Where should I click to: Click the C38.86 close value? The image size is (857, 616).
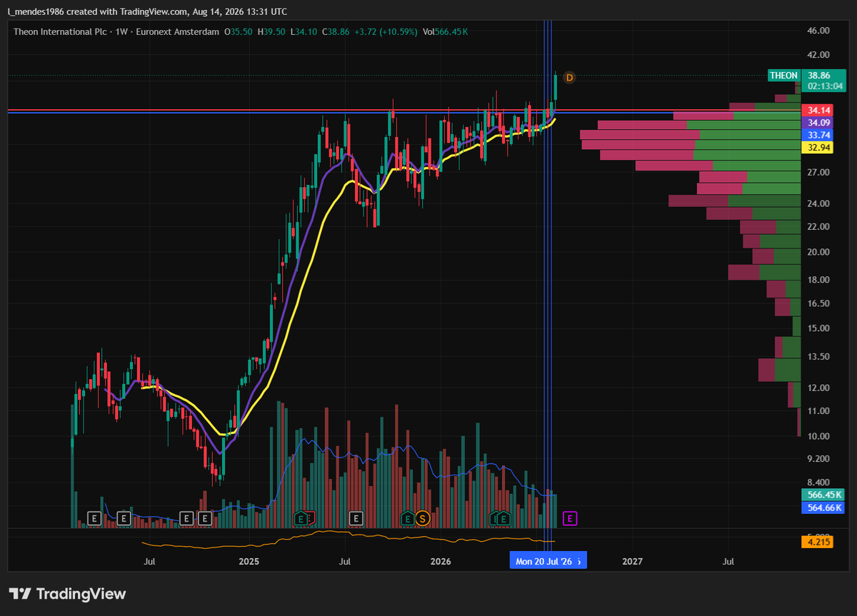click(336, 32)
